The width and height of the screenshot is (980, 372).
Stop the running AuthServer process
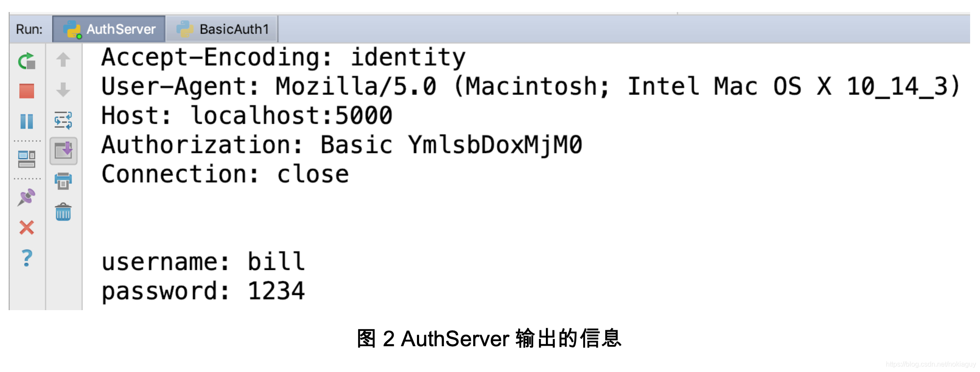[27, 90]
